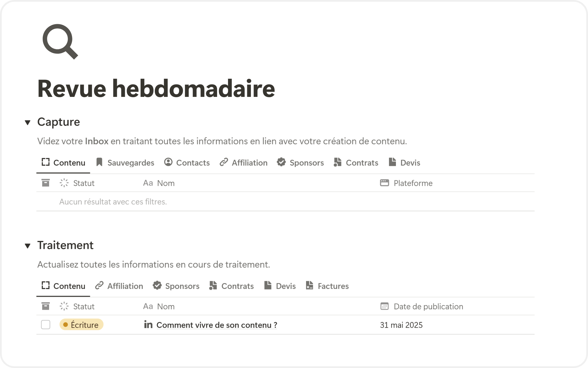Open "Comment vivre de son contenu ?" page

[x=216, y=325]
